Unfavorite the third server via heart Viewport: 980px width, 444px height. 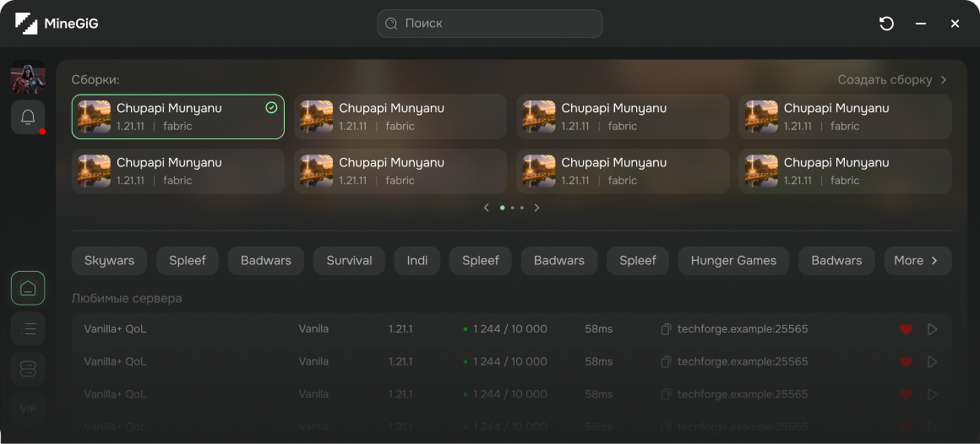point(906,395)
